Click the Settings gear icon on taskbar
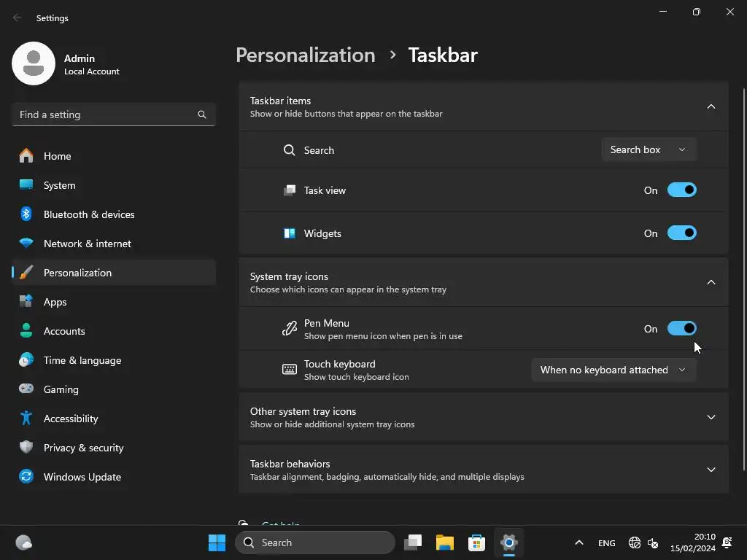The height and width of the screenshot is (560, 747). coord(508,542)
